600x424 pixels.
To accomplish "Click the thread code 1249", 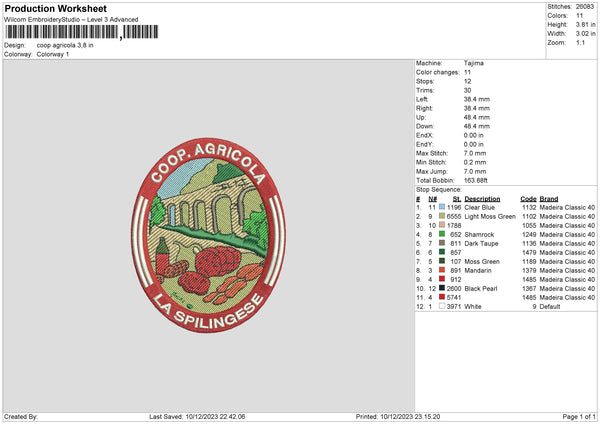I will 529,235.
